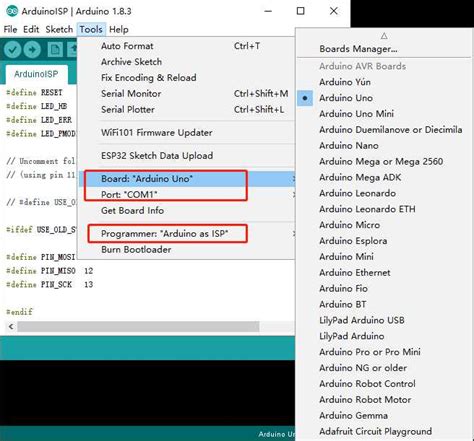Close the open Tools menu
This screenshot has width=474, height=441.
[x=91, y=29]
